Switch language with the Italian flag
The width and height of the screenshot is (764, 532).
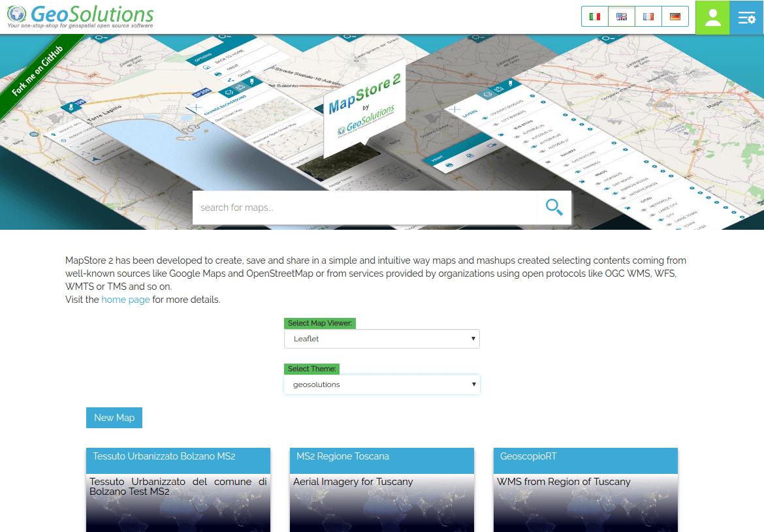pyautogui.click(x=595, y=17)
